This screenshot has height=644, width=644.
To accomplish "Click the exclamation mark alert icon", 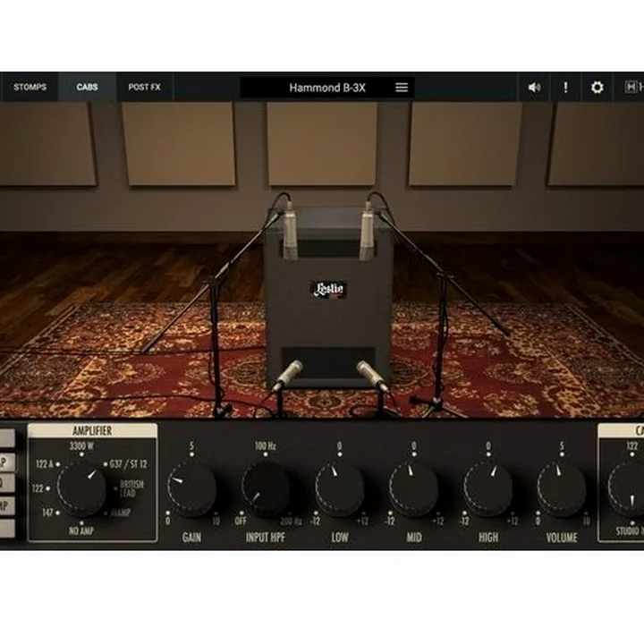I will pyautogui.click(x=565, y=88).
